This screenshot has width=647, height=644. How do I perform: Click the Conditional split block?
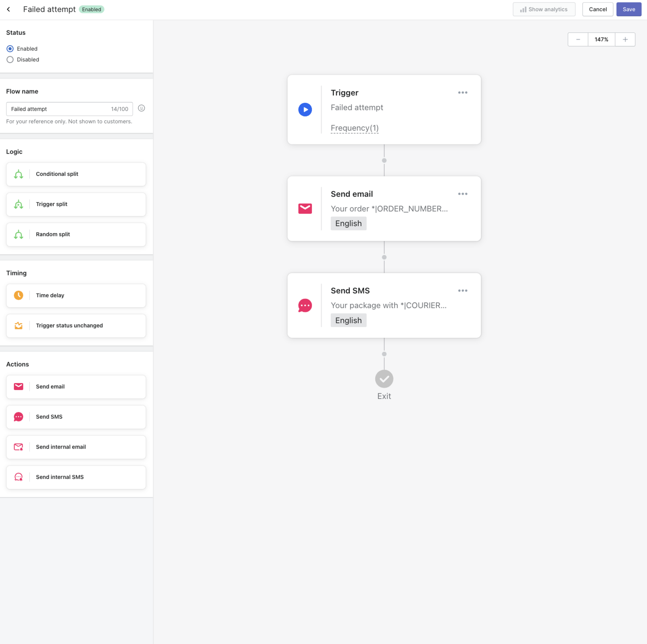76,174
